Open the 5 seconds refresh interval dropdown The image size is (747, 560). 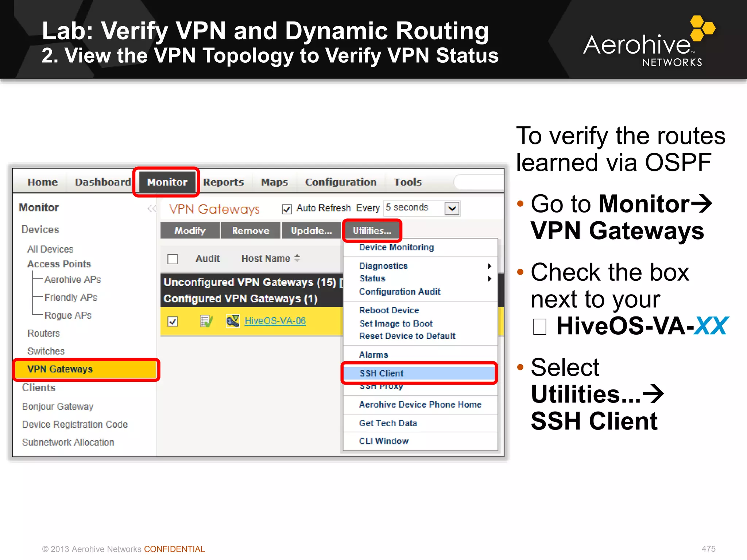coord(452,208)
